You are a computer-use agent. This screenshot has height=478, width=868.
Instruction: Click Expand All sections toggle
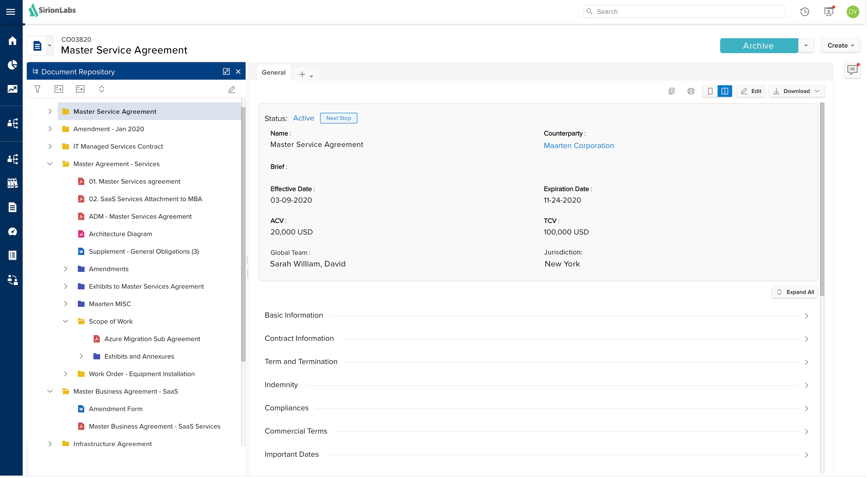pos(795,292)
